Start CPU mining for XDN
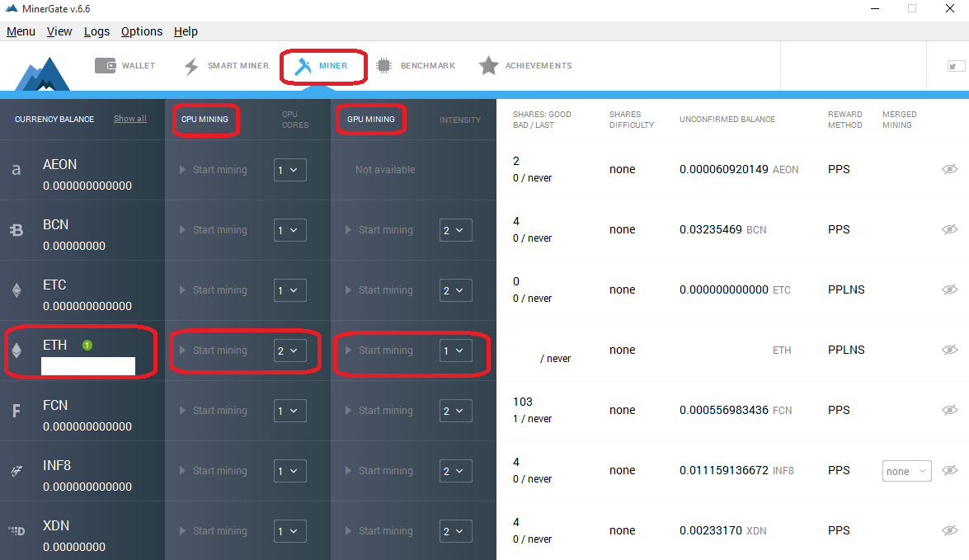The width and height of the screenshot is (969, 560). 214,531
